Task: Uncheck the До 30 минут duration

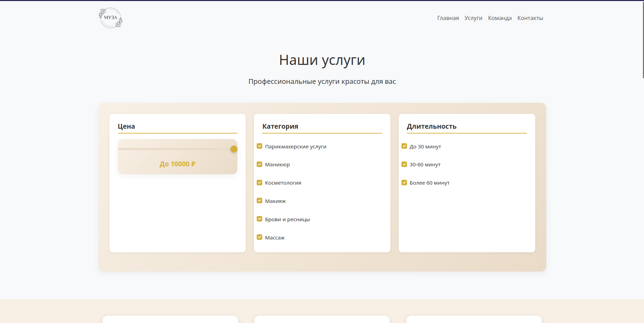Action: [404, 146]
